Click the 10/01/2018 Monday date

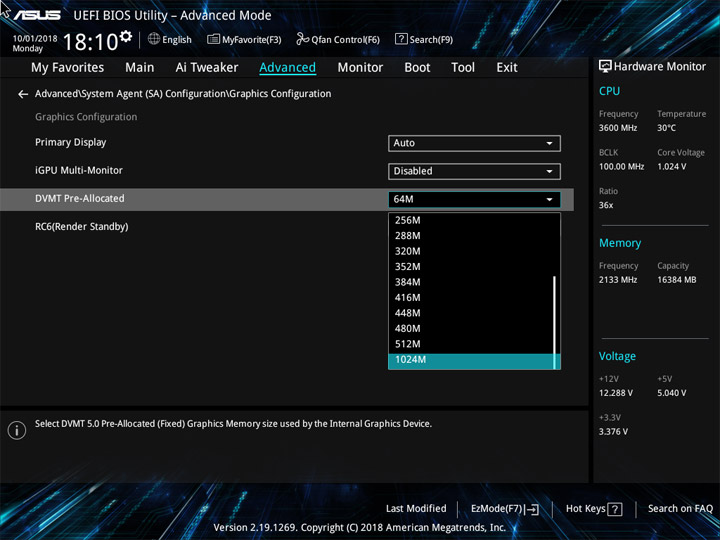(x=34, y=44)
